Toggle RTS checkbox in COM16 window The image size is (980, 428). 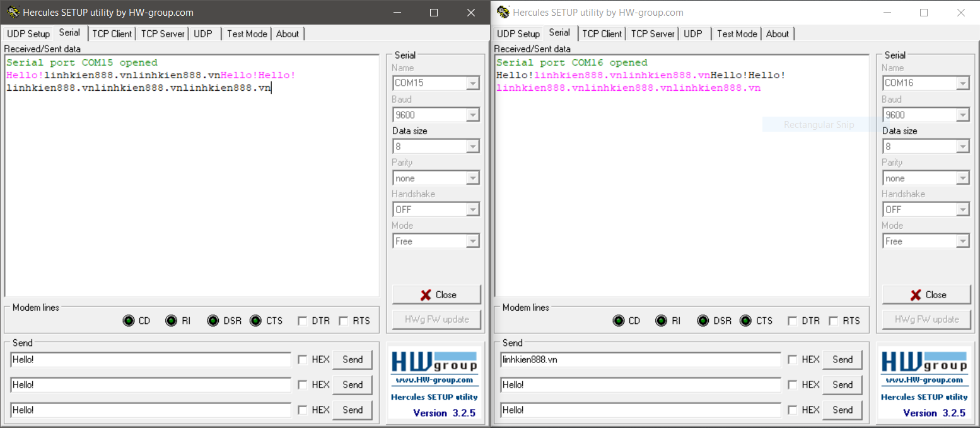833,321
